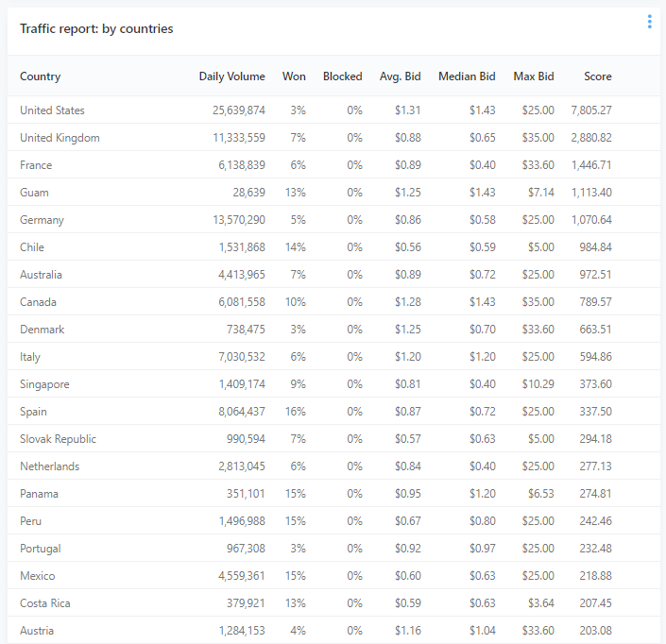Image resolution: width=666 pixels, height=644 pixels.
Task: Select the Costa Rica entry
Action: tap(45, 602)
